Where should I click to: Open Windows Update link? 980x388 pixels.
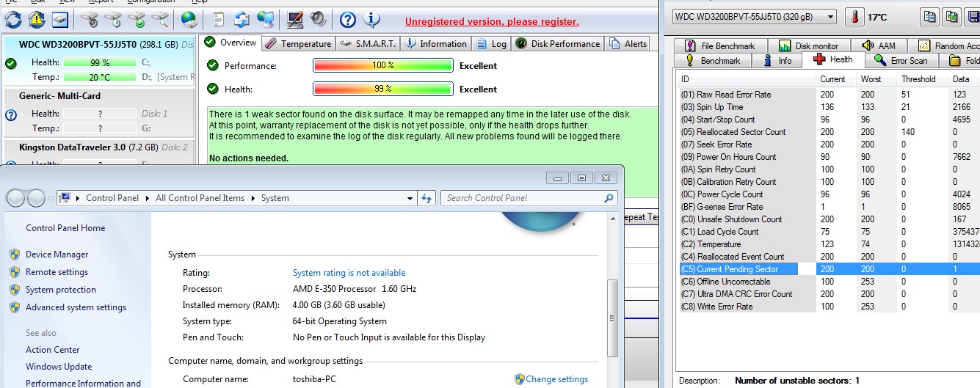59,367
